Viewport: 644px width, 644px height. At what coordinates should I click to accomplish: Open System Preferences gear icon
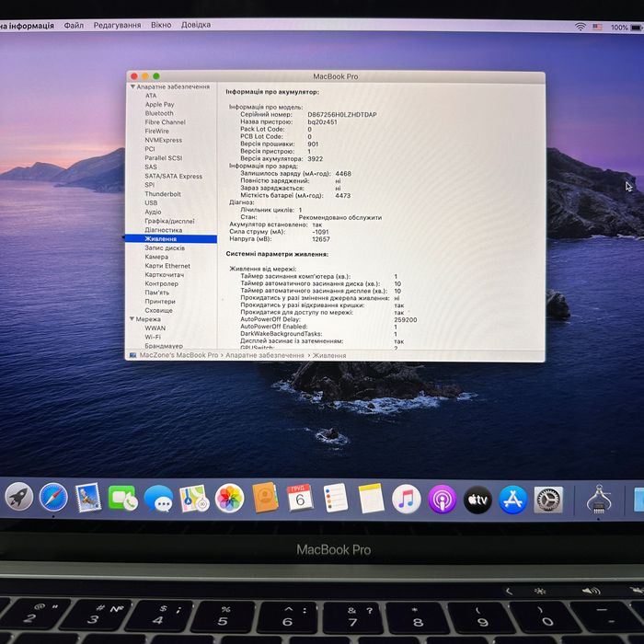pyautogui.click(x=548, y=500)
